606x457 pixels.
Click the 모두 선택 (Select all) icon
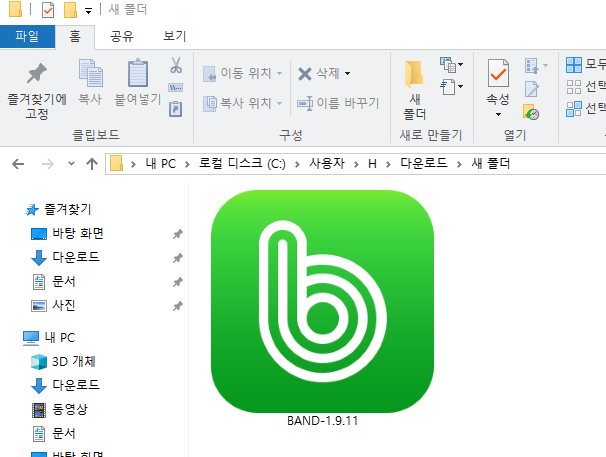(574, 65)
